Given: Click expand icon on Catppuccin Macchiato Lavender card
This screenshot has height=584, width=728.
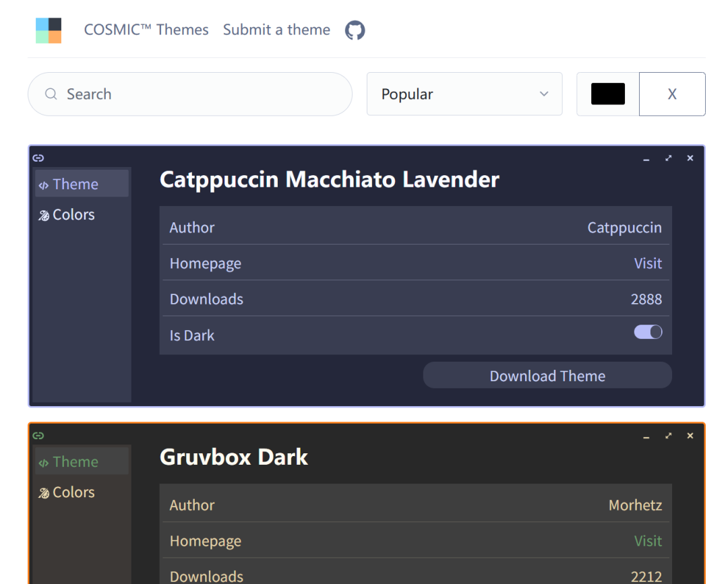Looking at the screenshot, I should [668, 158].
